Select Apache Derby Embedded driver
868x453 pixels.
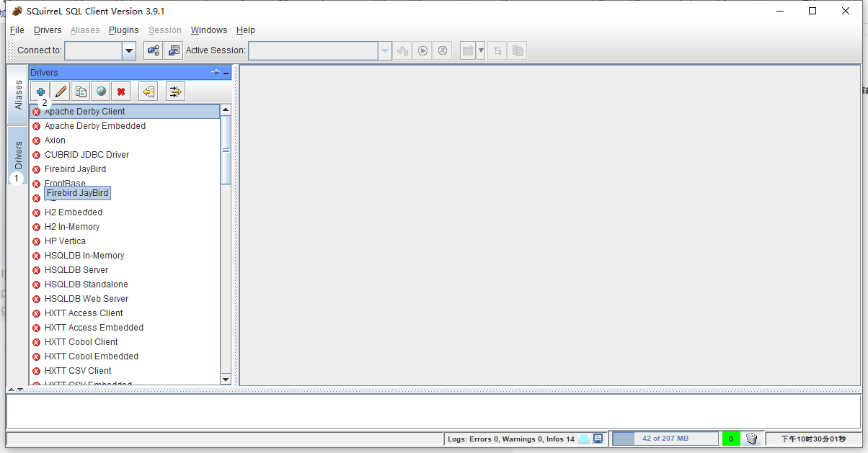pyautogui.click(x=125, y=126)
